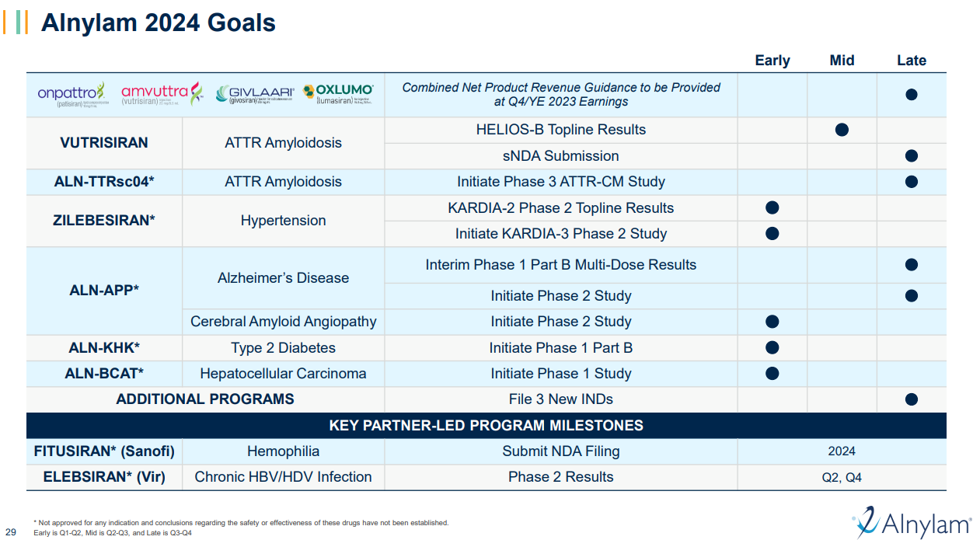Click the Amvuttra product logo
Image resolution: width=980 pixels, height=540 pixels.
[162, 95]
